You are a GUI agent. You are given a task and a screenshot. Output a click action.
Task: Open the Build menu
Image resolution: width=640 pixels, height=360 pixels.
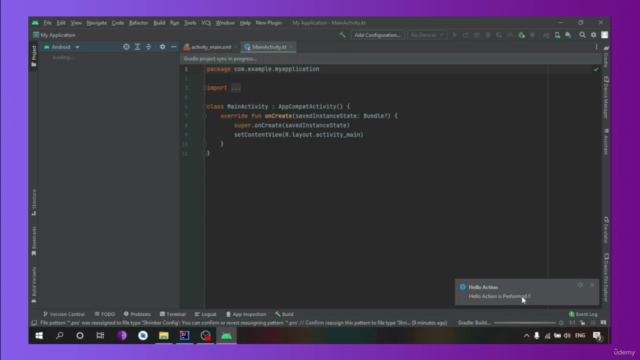159,23
